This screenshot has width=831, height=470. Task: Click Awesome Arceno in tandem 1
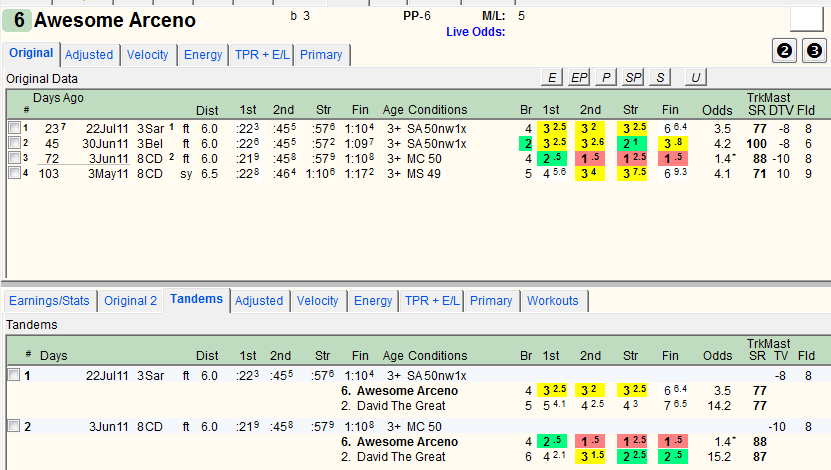coord(408,391)
